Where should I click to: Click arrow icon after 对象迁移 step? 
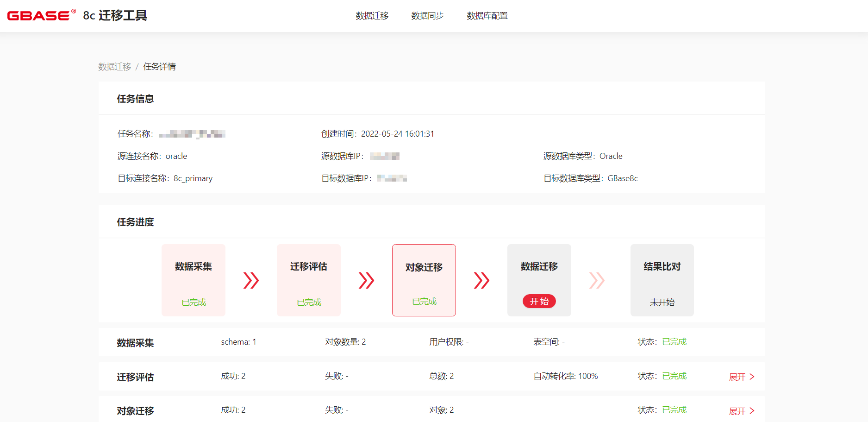(481, 280)
